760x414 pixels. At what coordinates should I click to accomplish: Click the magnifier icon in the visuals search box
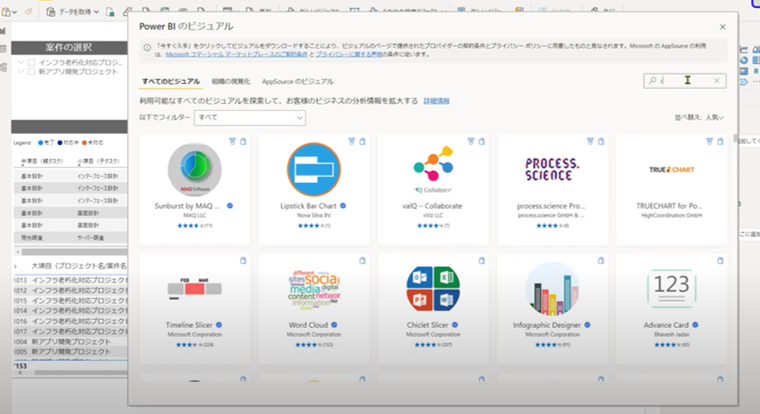pos(652,80)
